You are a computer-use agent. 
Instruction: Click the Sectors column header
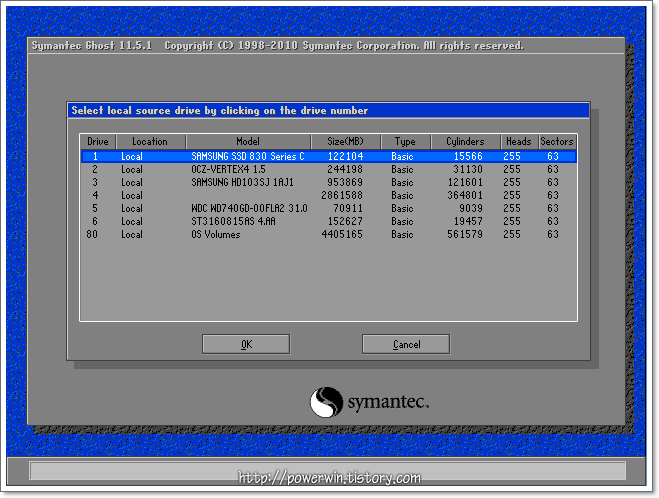coord(557,142)
